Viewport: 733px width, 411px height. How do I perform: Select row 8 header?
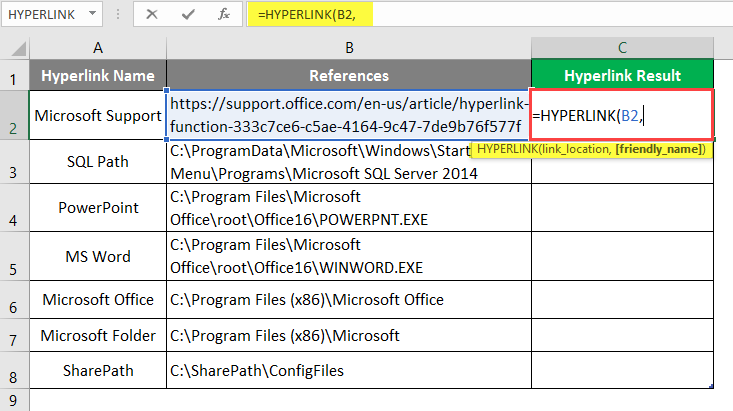coord(14,370)
